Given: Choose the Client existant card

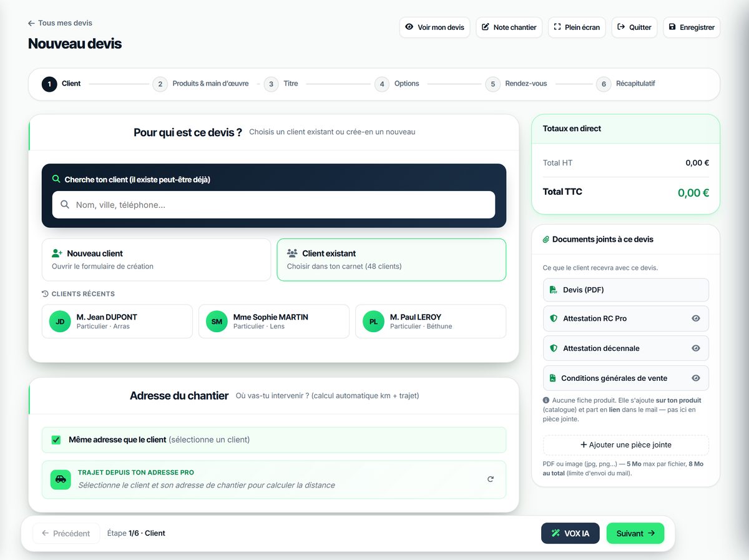Looking at the screenshot, I should pyautogui.click(x=391, y=260).
